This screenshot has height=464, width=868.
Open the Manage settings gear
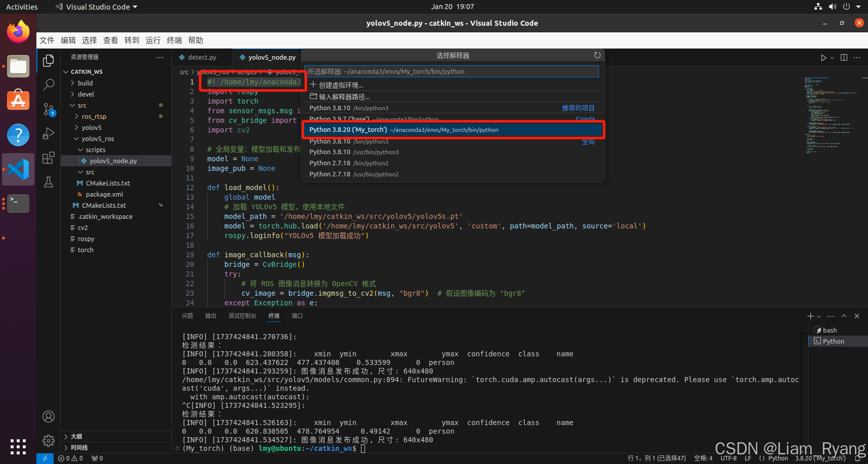point(48,441)
